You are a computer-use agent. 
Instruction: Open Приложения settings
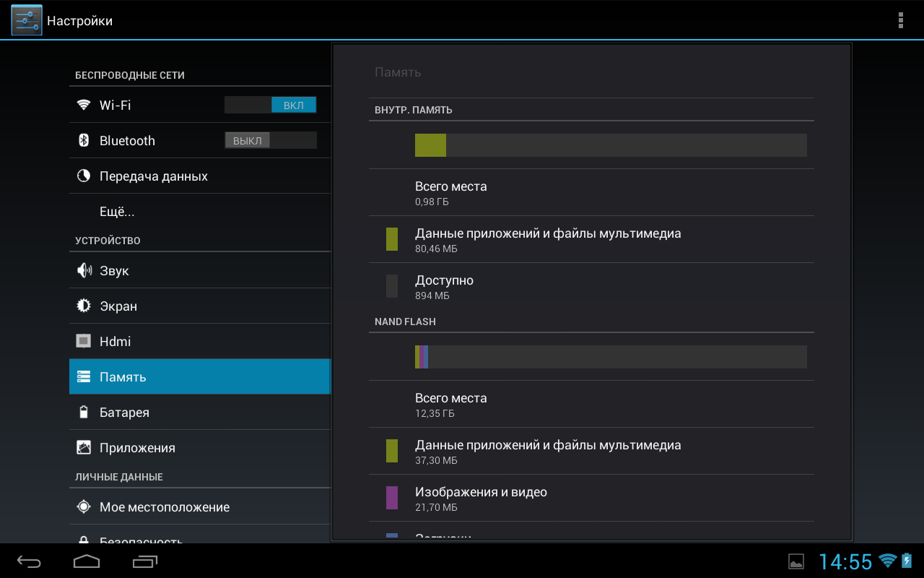(x=200, y=447)
